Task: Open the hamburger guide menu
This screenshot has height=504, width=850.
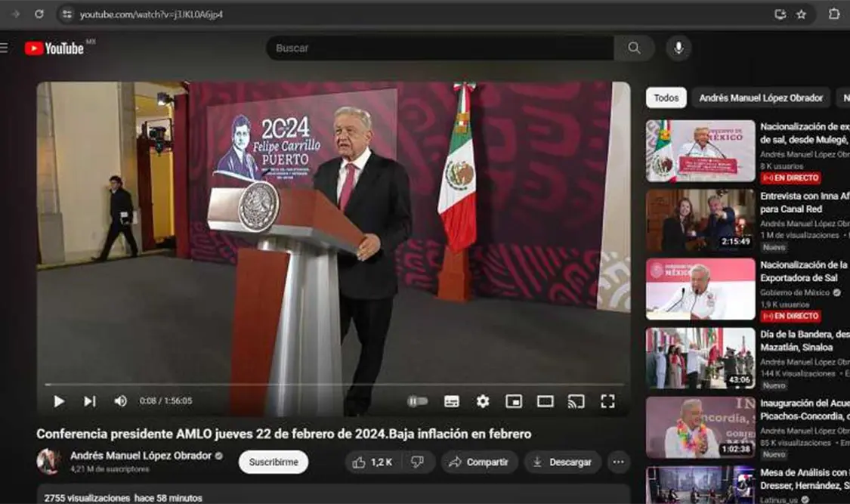Action: pyautogui.click(x=5, y=48)
